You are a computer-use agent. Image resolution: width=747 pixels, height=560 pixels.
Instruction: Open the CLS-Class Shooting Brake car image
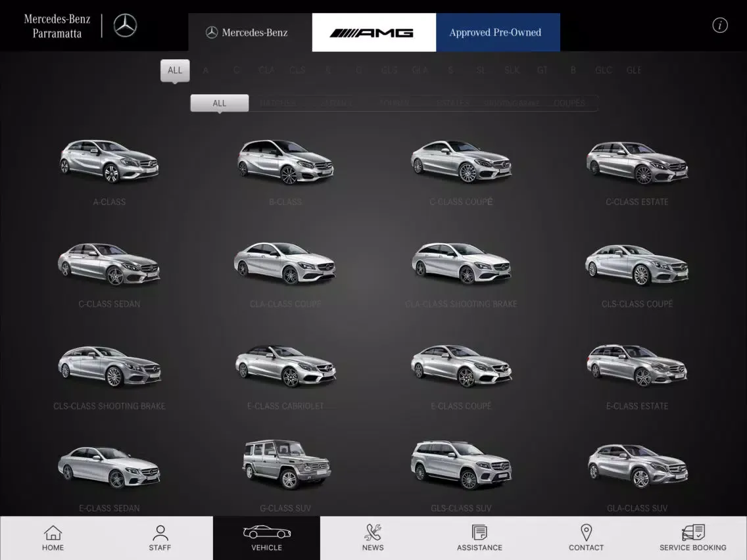(110, 366)
